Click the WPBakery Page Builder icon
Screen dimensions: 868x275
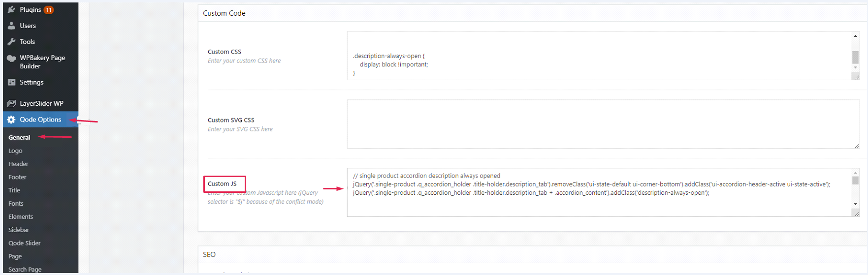point(11,58)
